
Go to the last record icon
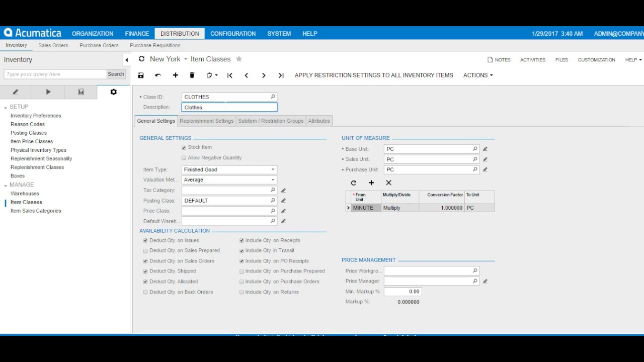tap(281, 75)
